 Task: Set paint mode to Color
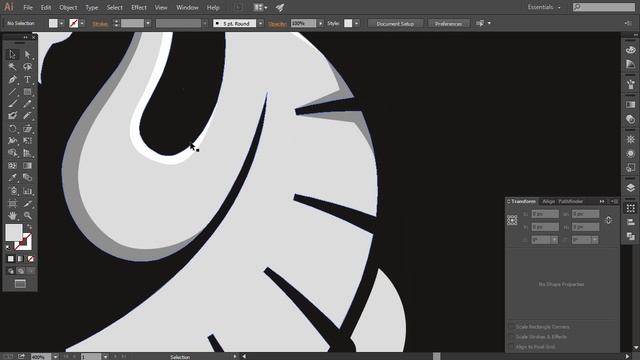[11, 259]
